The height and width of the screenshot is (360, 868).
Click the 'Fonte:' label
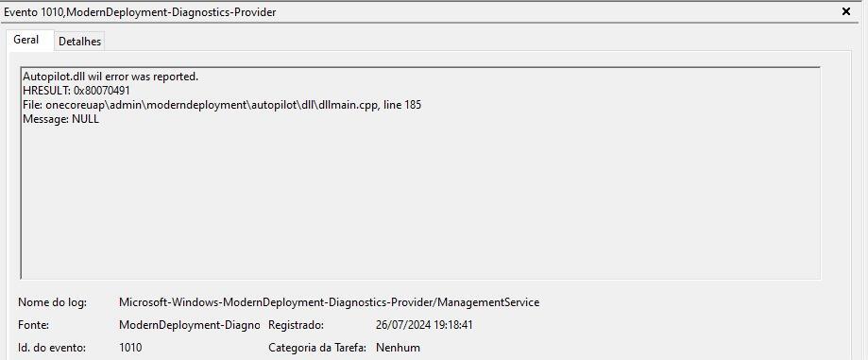click(33, 325)
